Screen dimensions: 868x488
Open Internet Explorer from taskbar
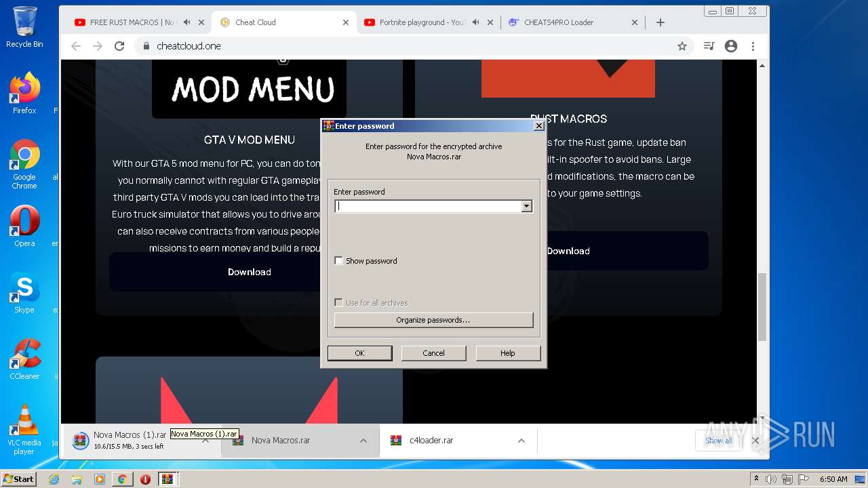54,479
